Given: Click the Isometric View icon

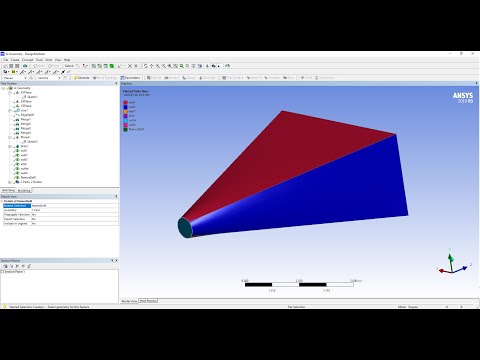Looking at the screenshot, I should pos(193,66).
